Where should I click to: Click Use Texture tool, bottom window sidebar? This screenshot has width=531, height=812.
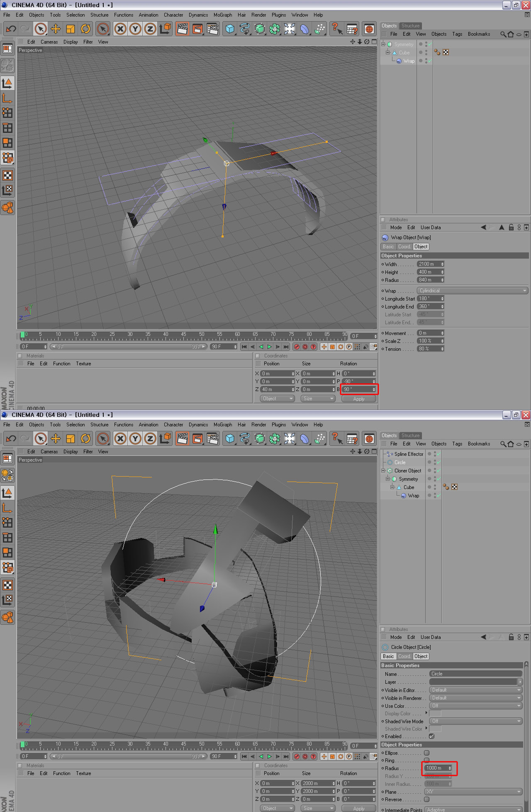pos(7,585)
